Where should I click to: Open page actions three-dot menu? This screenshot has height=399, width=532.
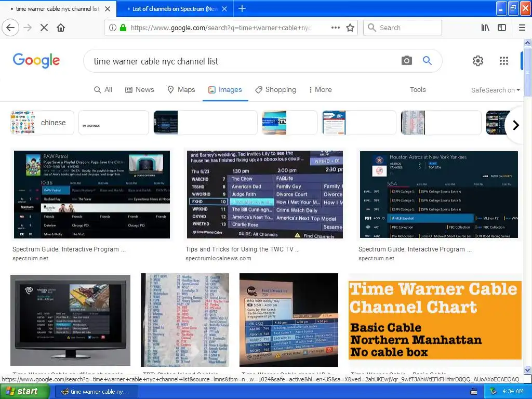tap(335, 28)
